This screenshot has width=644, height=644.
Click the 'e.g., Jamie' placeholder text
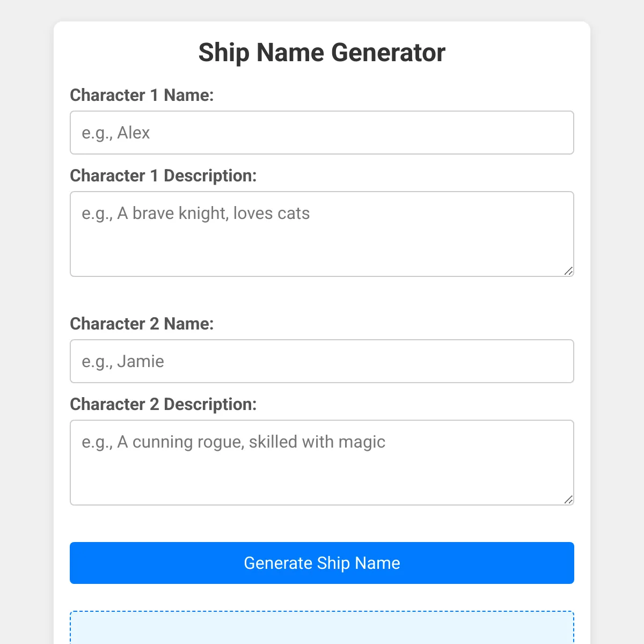point(123,361)
